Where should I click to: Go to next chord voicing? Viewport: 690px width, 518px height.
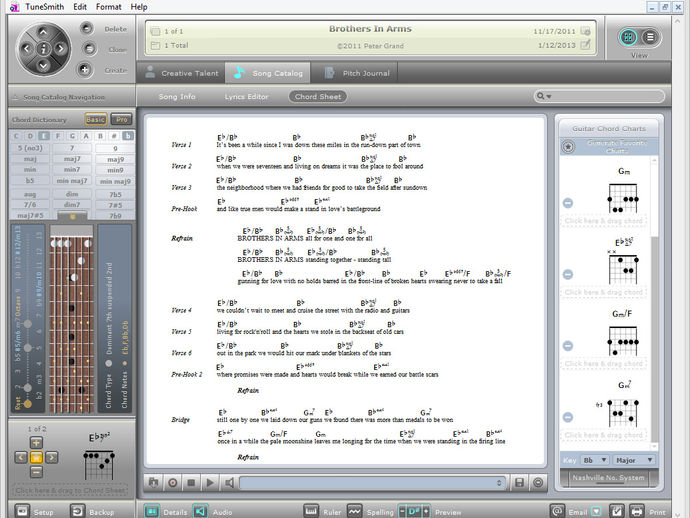(x=51, y=458)
